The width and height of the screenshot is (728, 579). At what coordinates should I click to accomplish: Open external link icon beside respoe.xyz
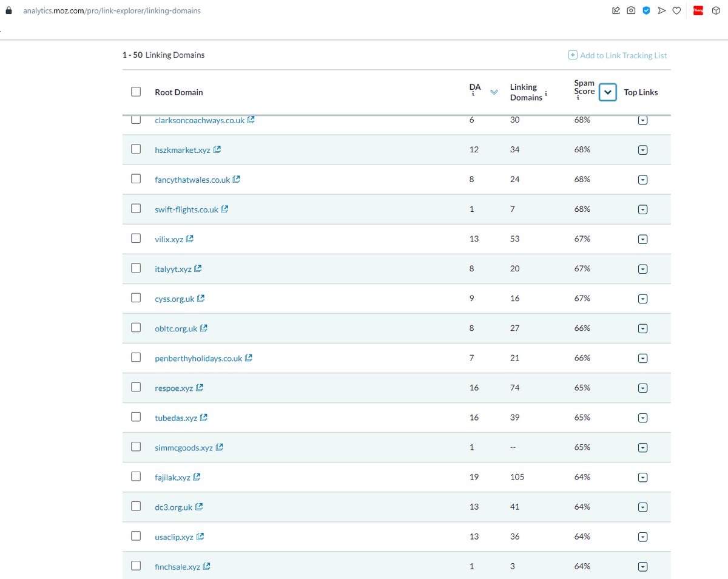pyautogui.click(x=200, y=388)
